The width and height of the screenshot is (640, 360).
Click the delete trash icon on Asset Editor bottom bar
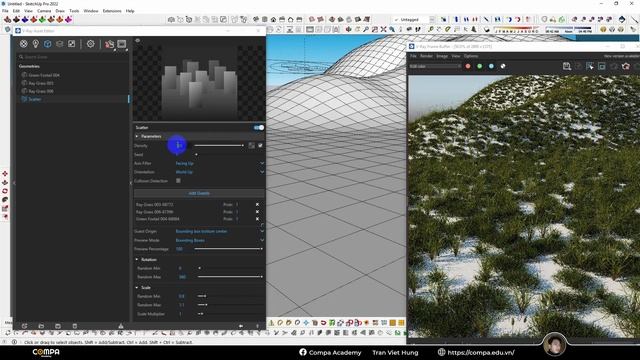click(x=74, y=326)
